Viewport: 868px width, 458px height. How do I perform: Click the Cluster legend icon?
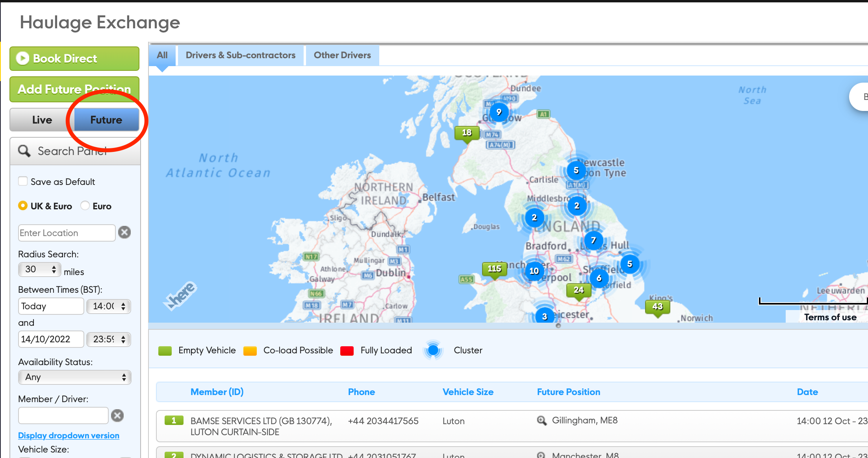pyautogui.click(x=433, y=350)
